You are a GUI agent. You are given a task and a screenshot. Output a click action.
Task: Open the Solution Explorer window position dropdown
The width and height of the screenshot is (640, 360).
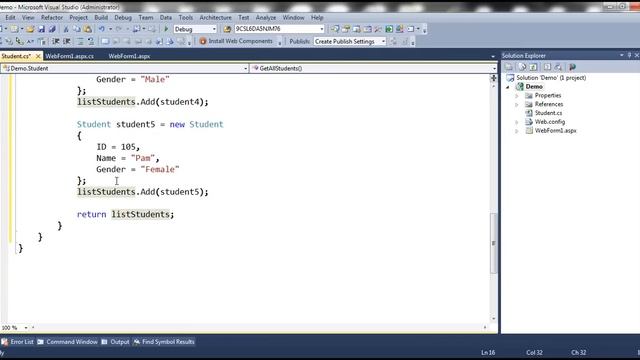coord(621,55)
